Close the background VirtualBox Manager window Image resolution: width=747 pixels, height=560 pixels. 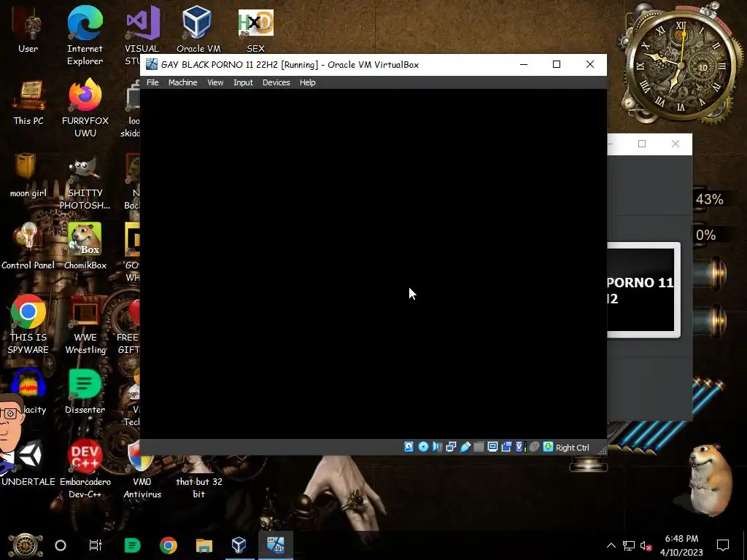(675, 144)
